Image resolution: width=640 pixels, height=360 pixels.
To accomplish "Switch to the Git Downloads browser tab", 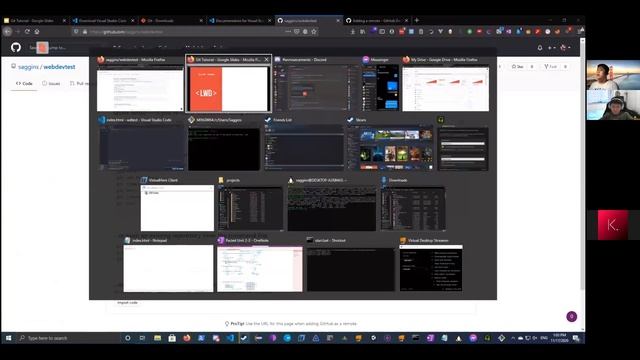I will 171,20.
